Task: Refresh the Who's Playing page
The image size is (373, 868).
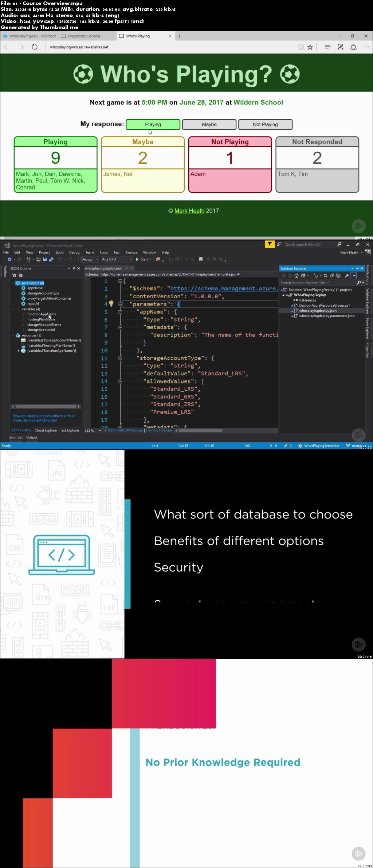Action: tap(35, 47)
